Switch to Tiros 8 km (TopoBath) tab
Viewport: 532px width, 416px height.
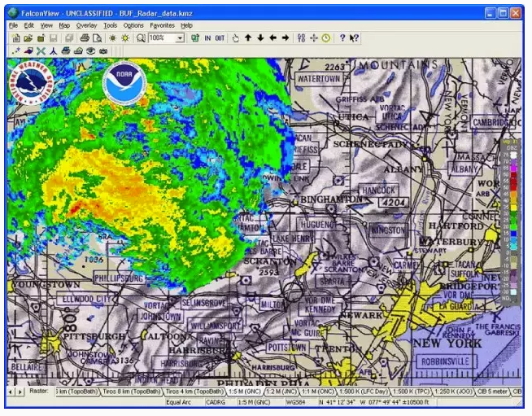click(x=132, y=392)
